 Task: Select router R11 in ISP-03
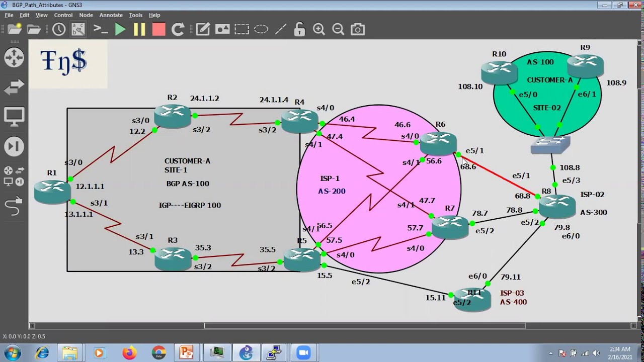[x=472, y=300]
